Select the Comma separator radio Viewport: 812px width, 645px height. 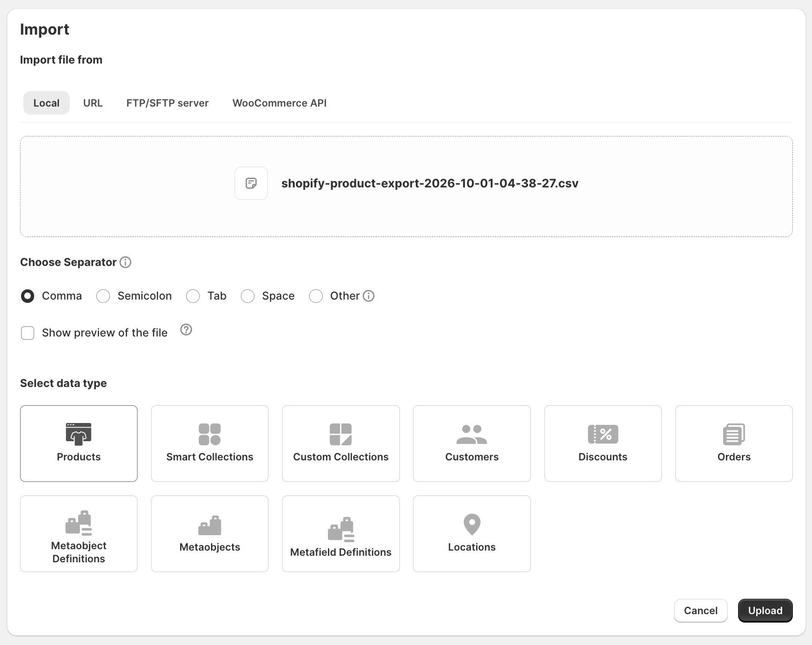[x=28, y=296]
